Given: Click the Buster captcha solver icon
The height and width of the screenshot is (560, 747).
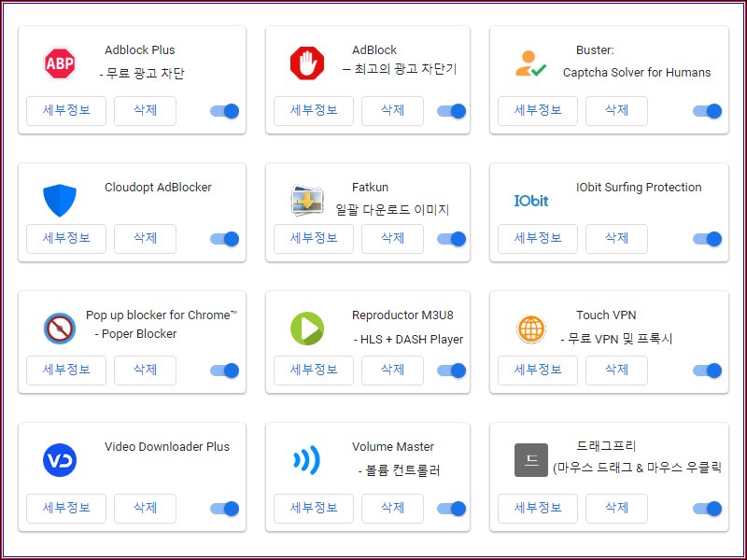Looking at the screenshot, I should 530,63.
